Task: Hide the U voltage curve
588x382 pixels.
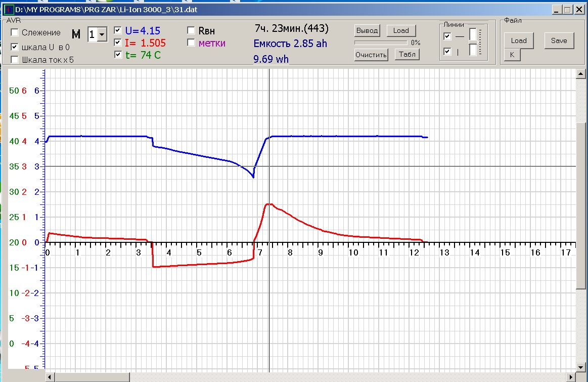Action: (x=118, y=30)
